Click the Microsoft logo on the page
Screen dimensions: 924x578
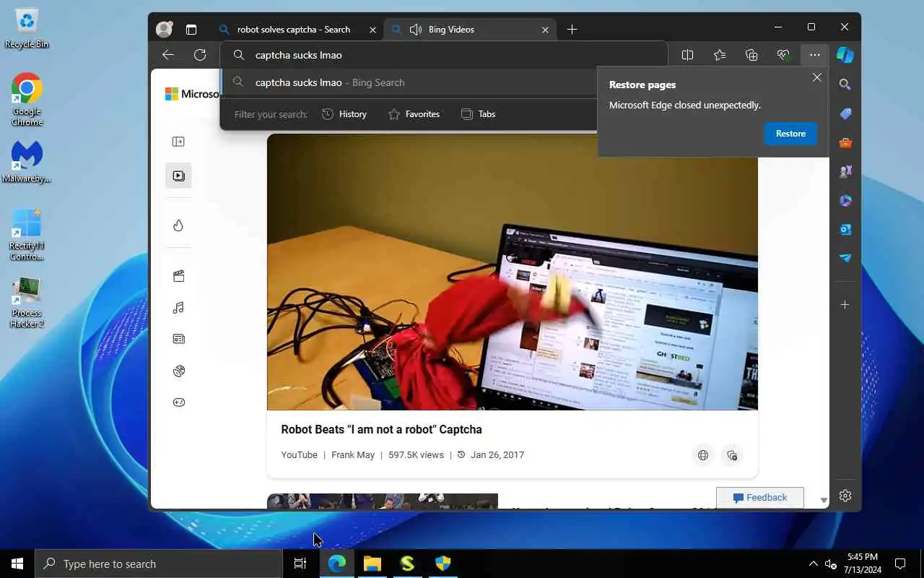tap(191, 94)
